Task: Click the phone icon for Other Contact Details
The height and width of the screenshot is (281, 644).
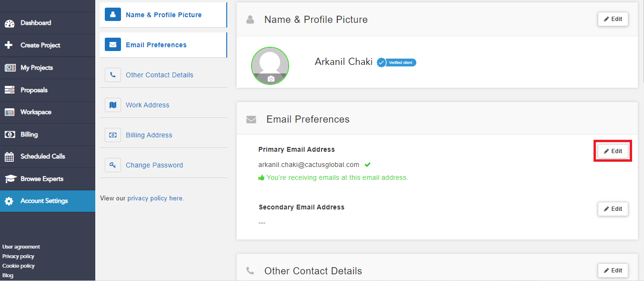Action: coord(113,75)
